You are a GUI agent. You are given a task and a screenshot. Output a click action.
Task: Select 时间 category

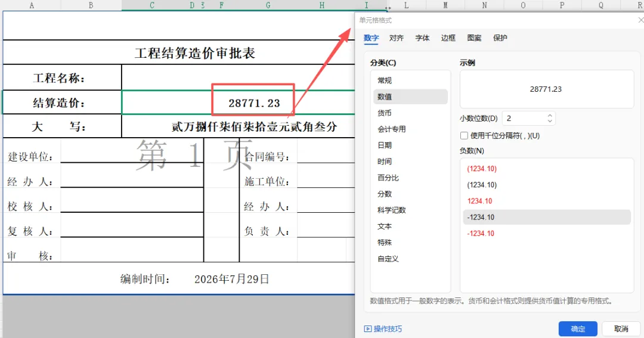pos(410,162)
